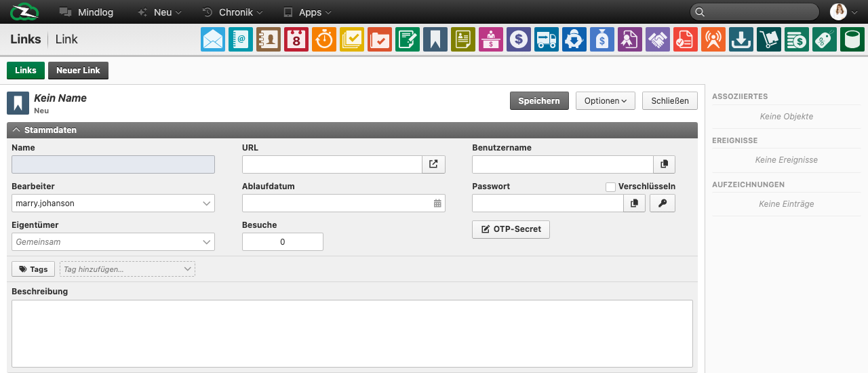Open the brown contacts book app icon

pos(269,39)
